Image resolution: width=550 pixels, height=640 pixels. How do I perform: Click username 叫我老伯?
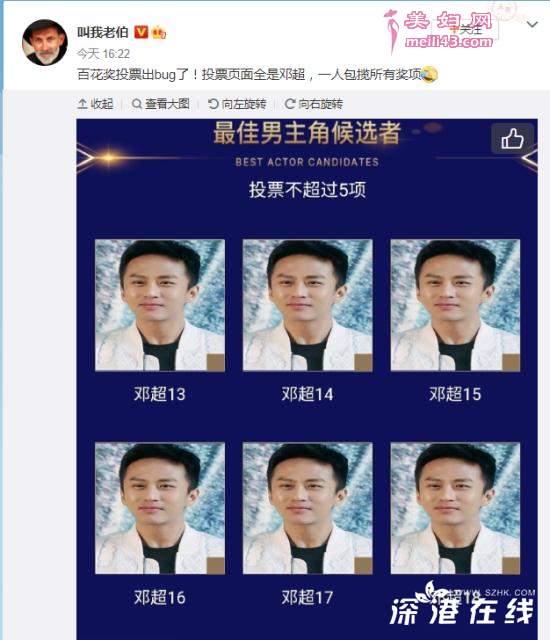pos(103,32)
